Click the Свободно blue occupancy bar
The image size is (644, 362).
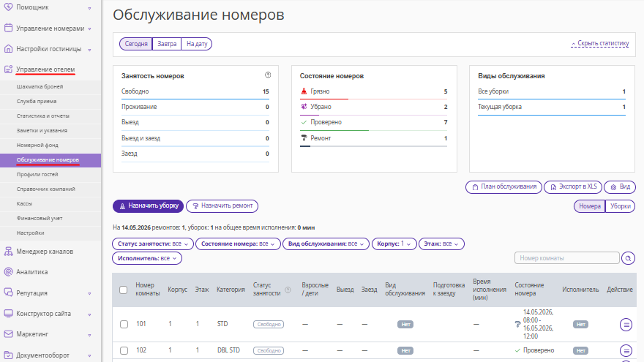point(195,99)
